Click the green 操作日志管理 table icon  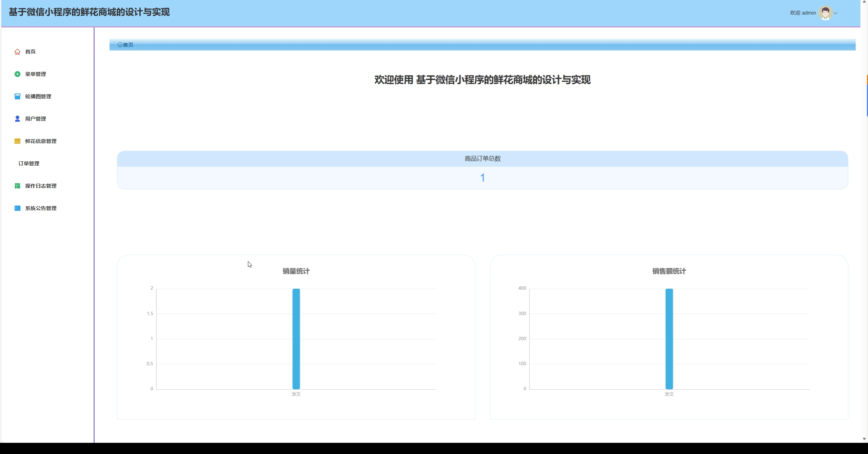coord(17,186)
